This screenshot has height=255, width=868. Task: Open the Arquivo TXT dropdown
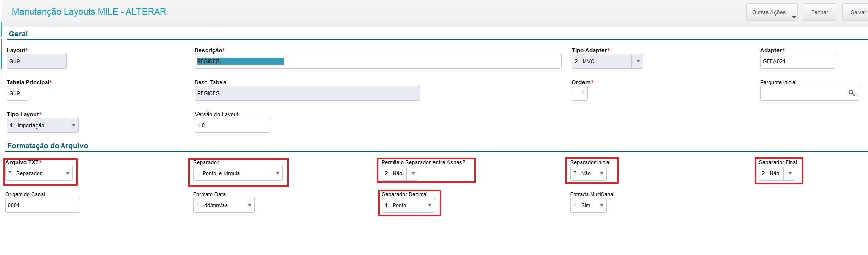(x=39, y=173)
